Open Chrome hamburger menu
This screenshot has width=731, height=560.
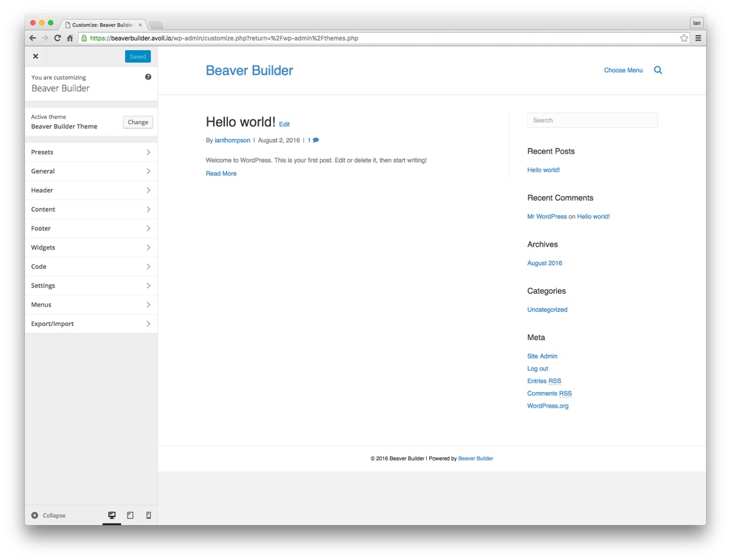tap(698, 38)
